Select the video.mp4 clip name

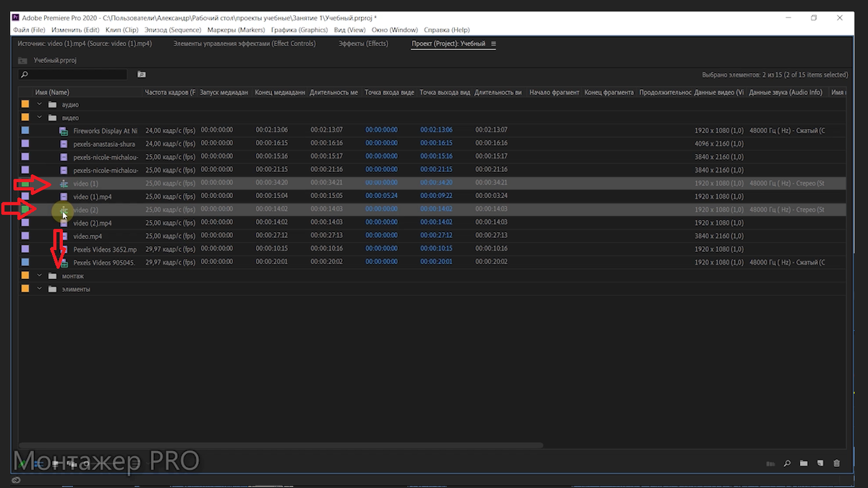[x=88, y=236]
